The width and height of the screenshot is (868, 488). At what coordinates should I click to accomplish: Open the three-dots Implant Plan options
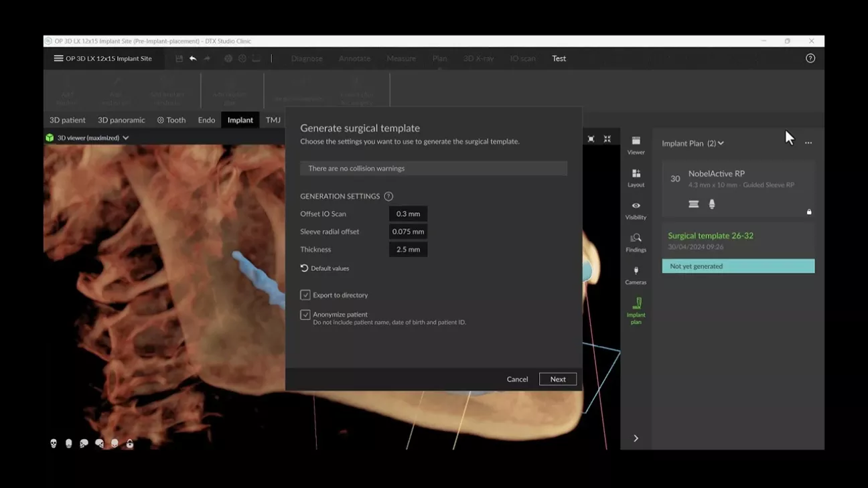808,143
